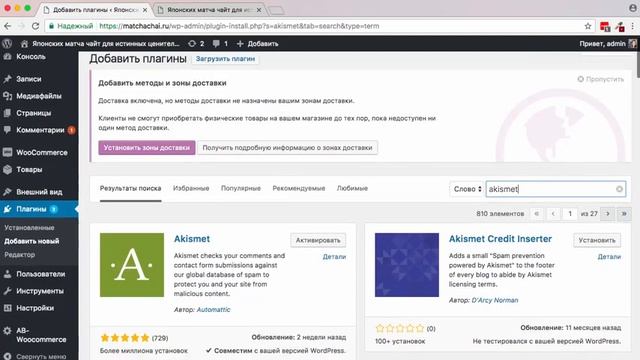Open Добавить новый submenu item
The height and width of the screenshot is (360, 640).
tap(31, 241)
